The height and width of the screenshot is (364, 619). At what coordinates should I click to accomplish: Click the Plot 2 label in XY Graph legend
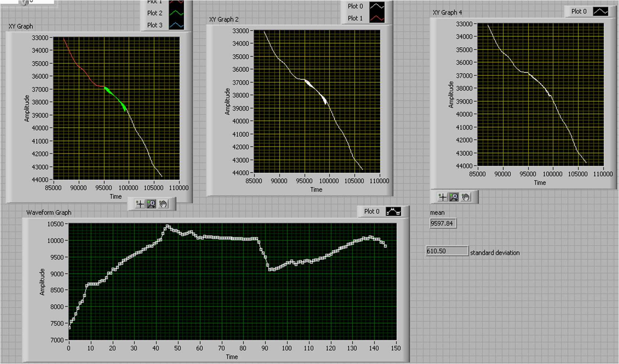[154, 13]
